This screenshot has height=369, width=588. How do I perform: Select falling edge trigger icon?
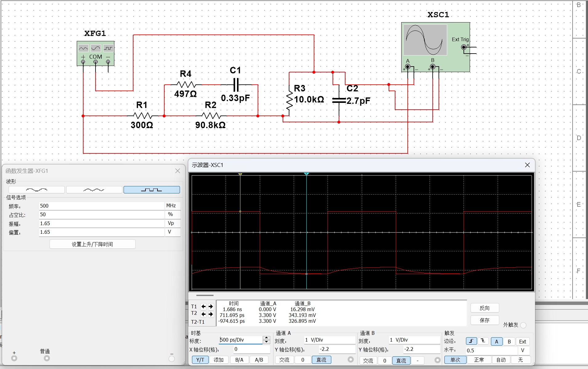point(483,341)
